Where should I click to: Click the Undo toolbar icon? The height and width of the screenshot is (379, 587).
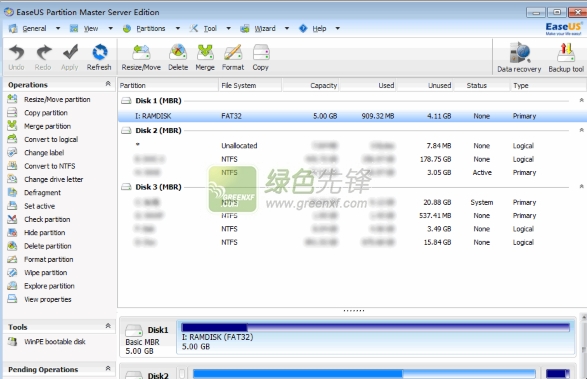tap(16, 57)
